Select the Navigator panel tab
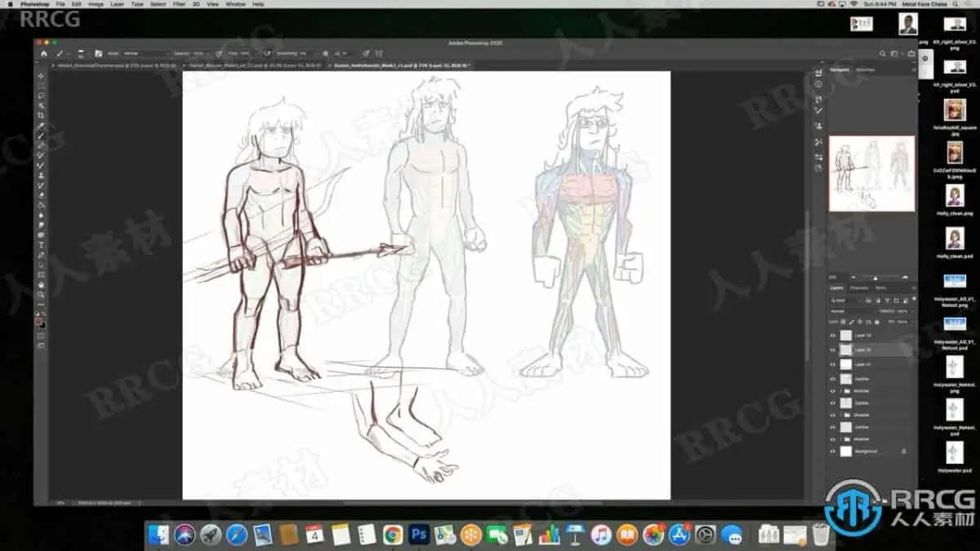 coord(840,69)
